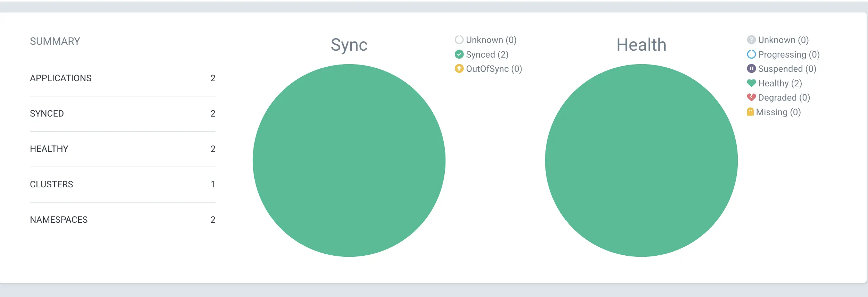
Task: Click the SUMMARY heading
Action: point(55,41)
